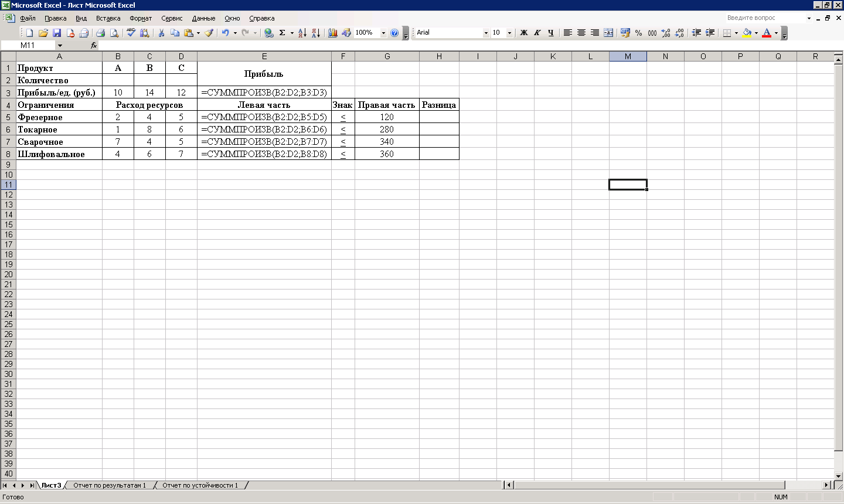
Task: Open the fill color dropdown arrow
Action: click(x=756, y=33)
